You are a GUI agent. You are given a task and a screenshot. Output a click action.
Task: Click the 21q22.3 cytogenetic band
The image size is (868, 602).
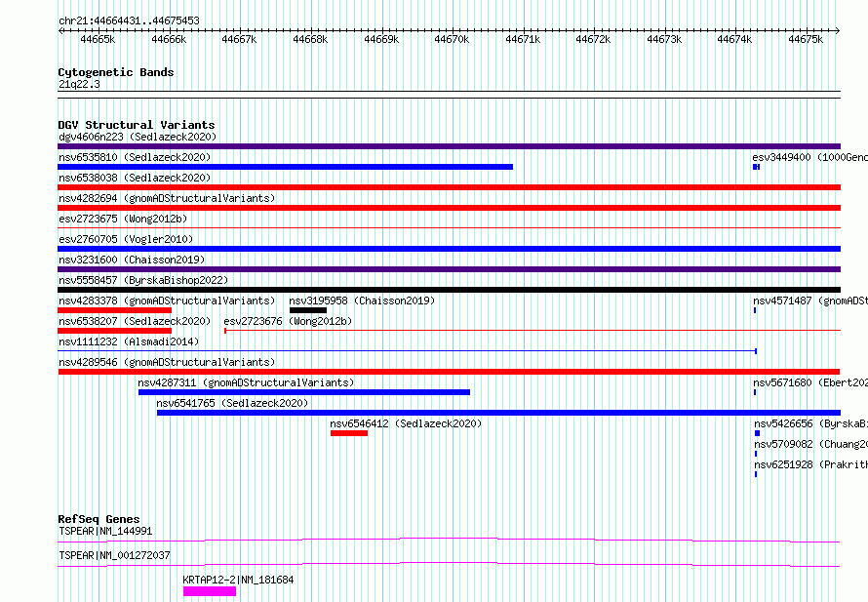pyautogui.click(x=449, y=95)
